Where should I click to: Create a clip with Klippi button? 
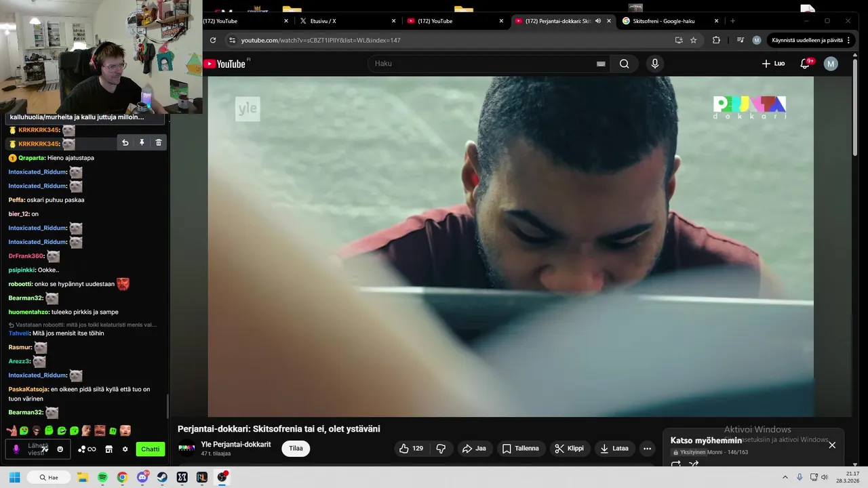coord(569,449)
